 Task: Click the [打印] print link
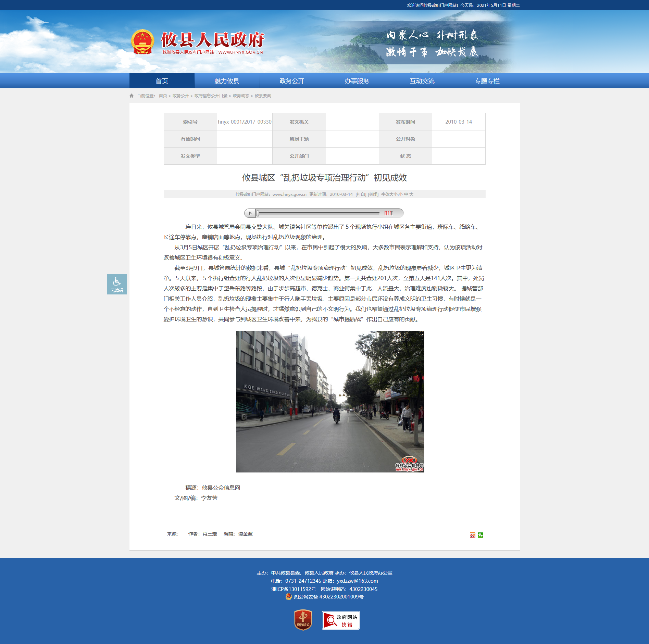pos(361,194)
